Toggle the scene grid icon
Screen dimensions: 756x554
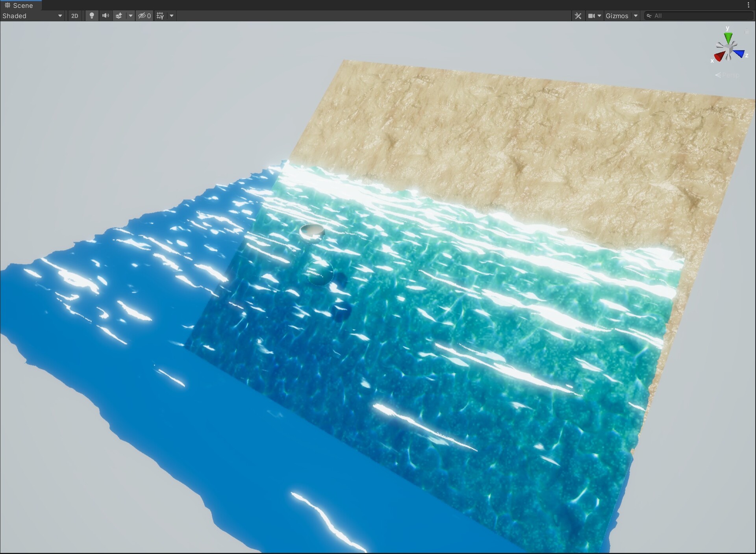coord(160,16)
